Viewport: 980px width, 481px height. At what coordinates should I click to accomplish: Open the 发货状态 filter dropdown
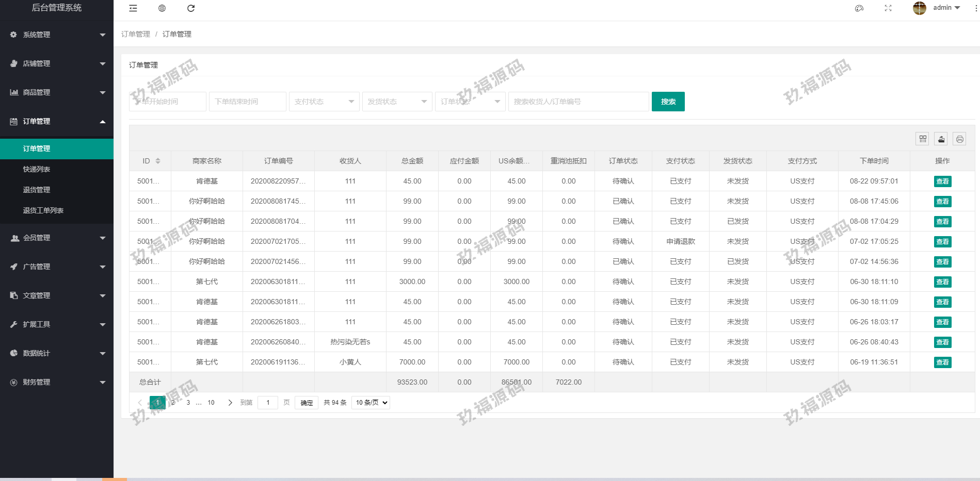pyautogui.click(x=397, y=102)
